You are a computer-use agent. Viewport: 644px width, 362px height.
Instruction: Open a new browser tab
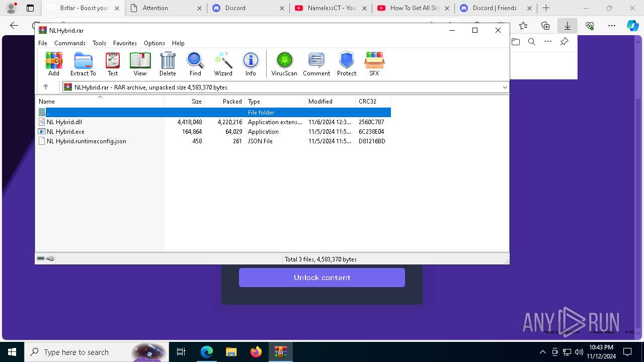tap(546, 8)
